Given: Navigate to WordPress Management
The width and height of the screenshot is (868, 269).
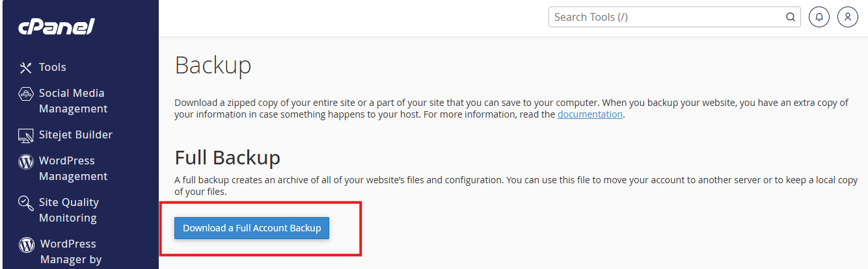Looking at the screenshot, I should (73, 169).
